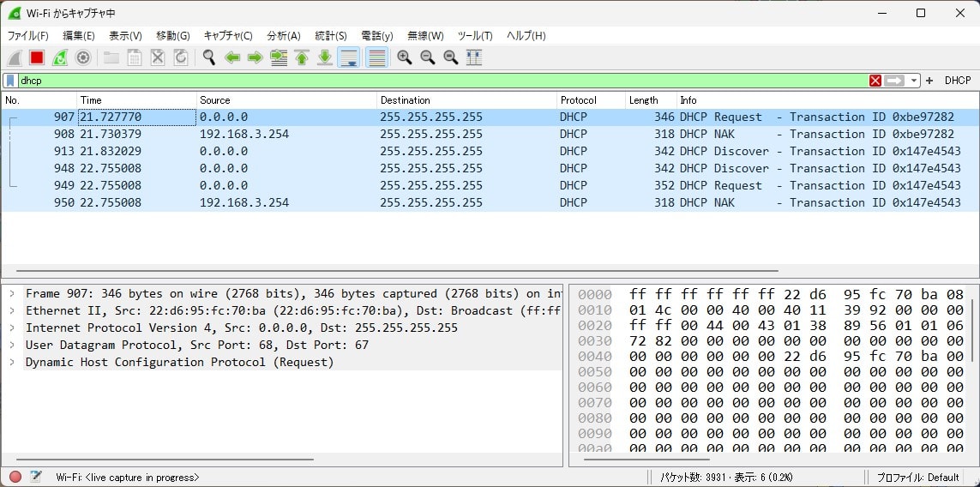The width and height of the screenshot is (980, 487).
Task: Sort by the Protocol column header
Action: click(592, 100)
